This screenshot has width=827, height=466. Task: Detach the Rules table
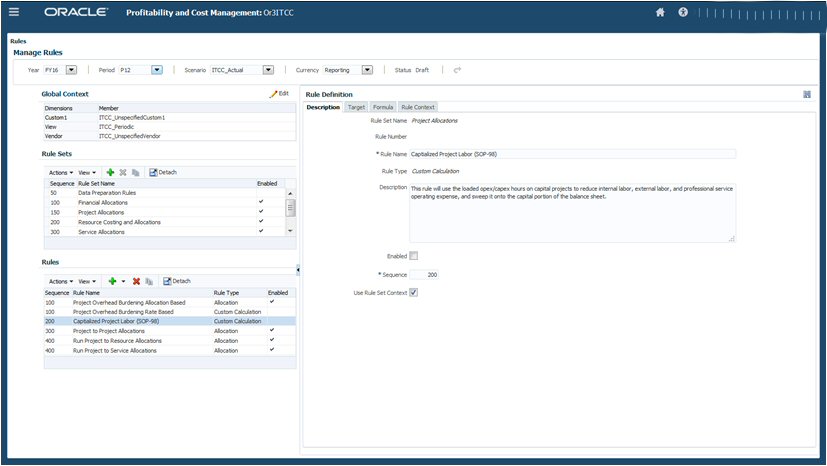coord(176,281)
